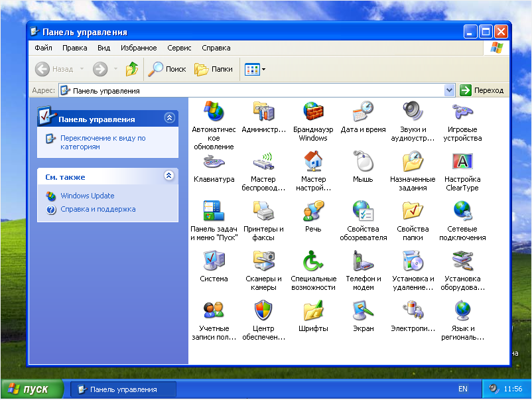Open Специальные возможности icon

[x=313, y=261]
